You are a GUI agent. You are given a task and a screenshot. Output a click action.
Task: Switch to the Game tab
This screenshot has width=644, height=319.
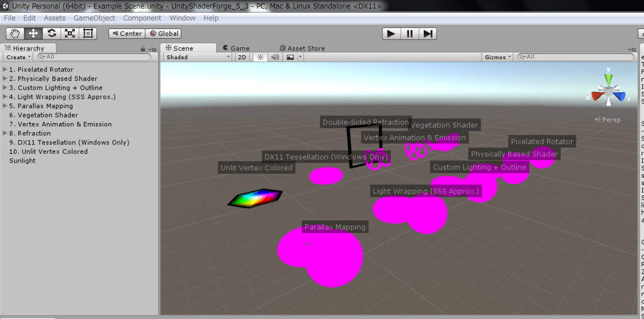tap(236, 48)
